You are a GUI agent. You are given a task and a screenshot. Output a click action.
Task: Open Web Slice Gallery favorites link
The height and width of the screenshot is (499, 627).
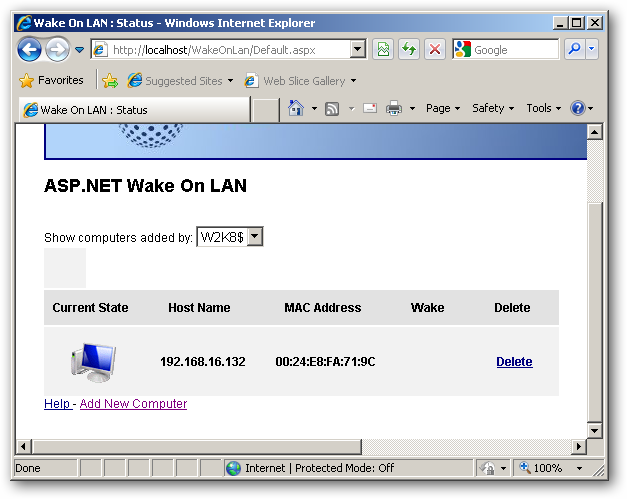(300, 81)
